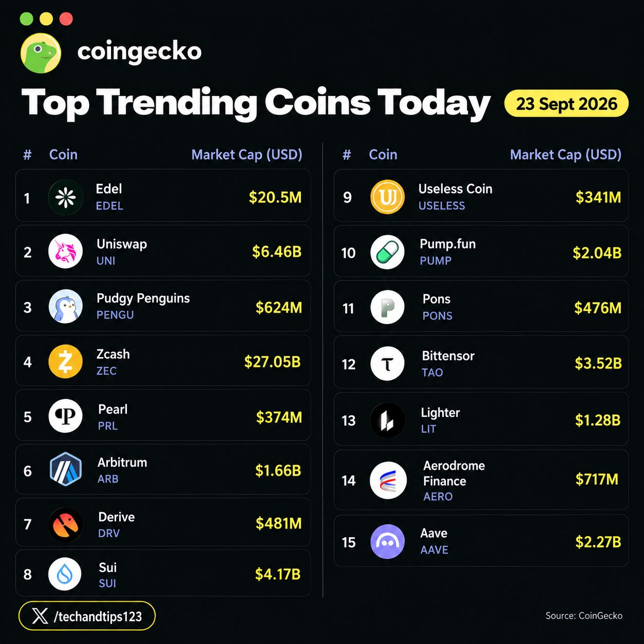Click the 23 Sept 2026 date badge
Viewport: 644px width, 644px height.
[x=566, y=104]
